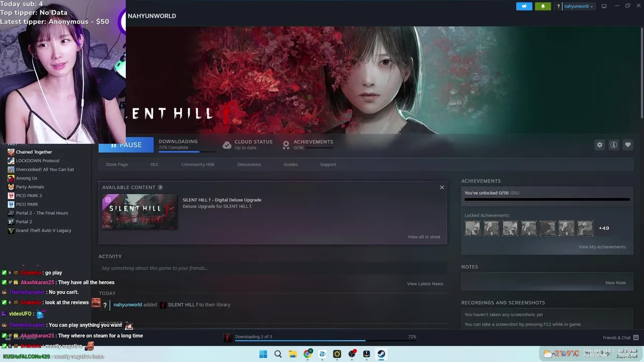
Task: Open the Support tab
Action: [x=328, y=164]
